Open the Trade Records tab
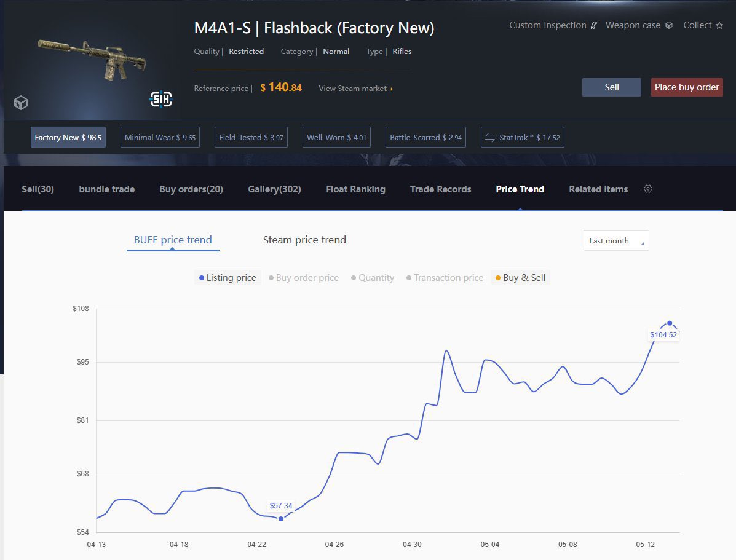This screenshot has width=736, height=560. pyautogui.click(x=440, y=189)
